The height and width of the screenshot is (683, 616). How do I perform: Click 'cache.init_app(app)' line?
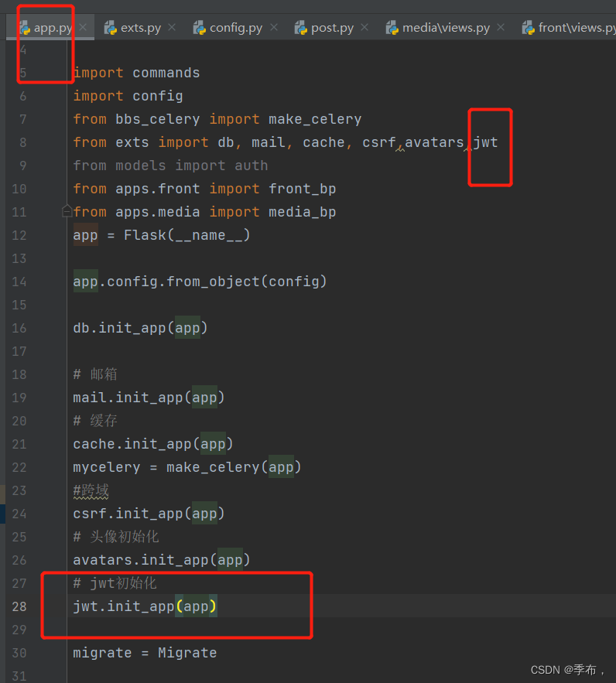pyautogui.click(x=153, y=444)
